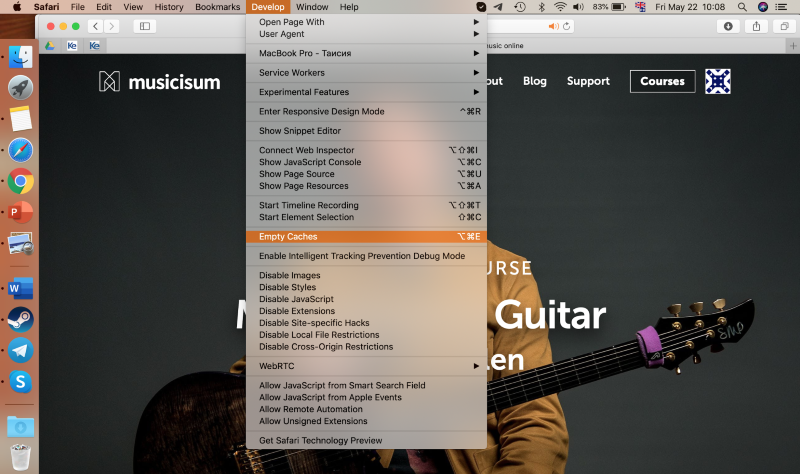Open History menu in menu bar
This screenshot has width=800, height=474.
click(x=169, y=7)
